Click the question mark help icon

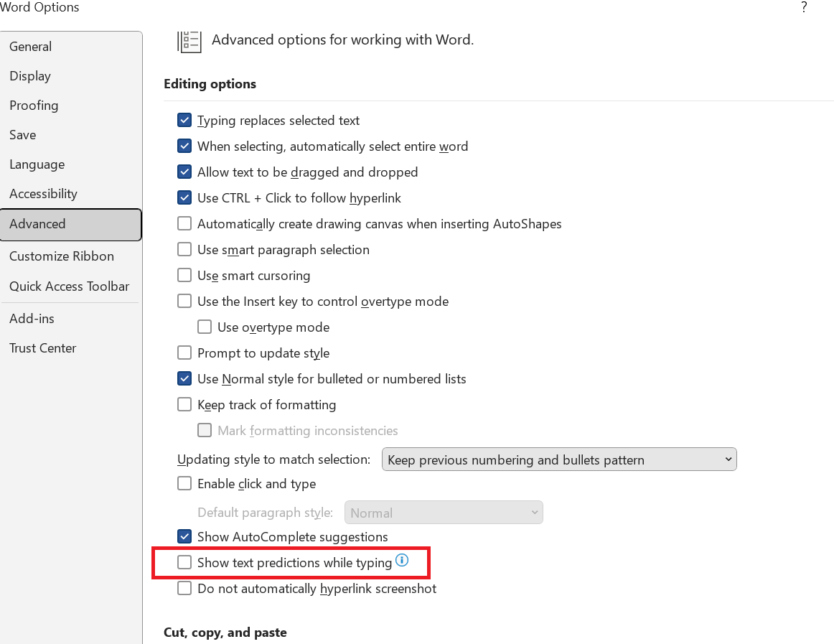coord(804,7)
